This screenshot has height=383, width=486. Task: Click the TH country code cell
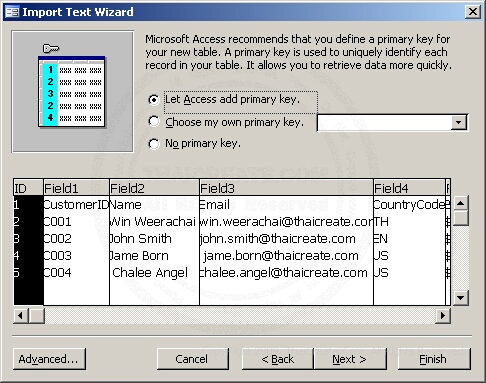[409, 222]
